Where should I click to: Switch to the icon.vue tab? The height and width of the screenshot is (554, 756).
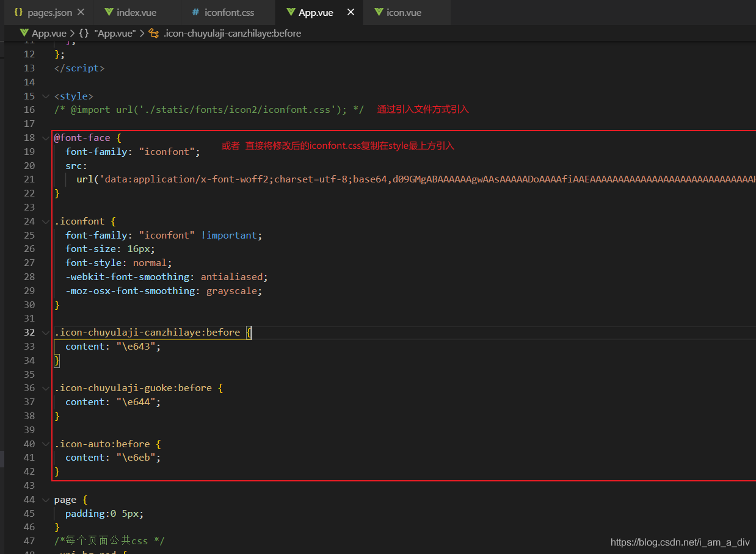404,12
